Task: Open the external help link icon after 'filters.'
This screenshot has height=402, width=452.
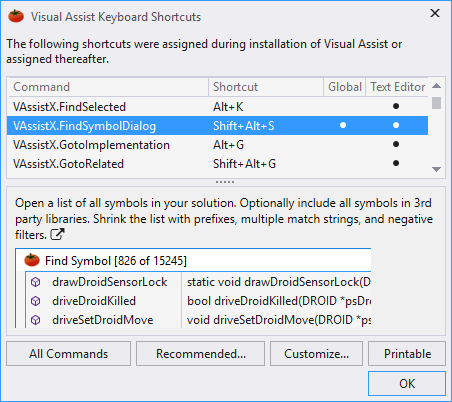Action: coord(57,234)
